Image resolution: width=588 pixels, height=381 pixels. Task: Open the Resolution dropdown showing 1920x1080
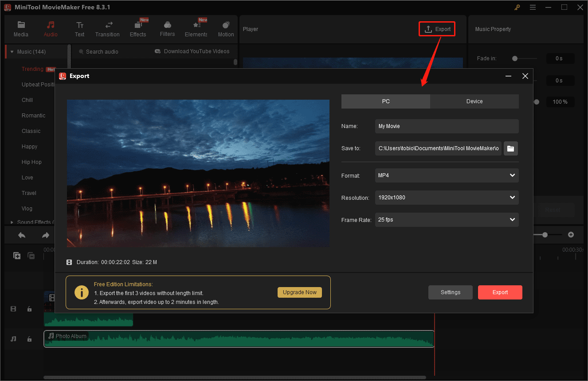pyautogui.click(x=447, y=198)
